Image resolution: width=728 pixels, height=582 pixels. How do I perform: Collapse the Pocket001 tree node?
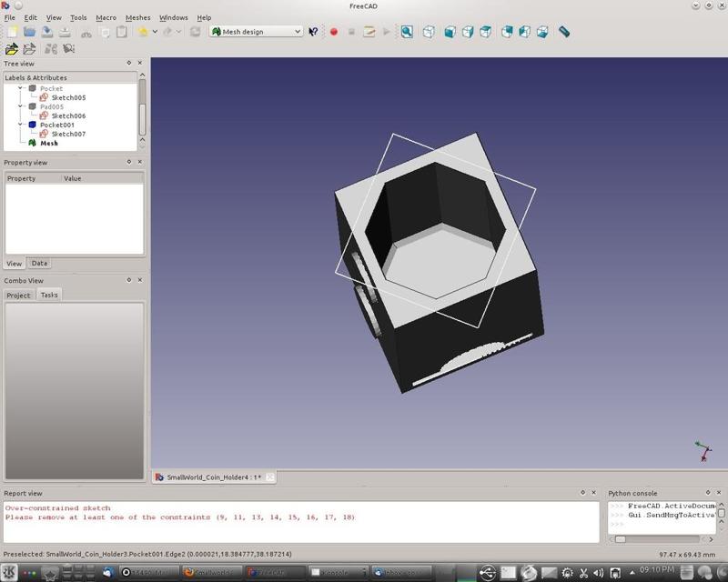pos(21,125)
